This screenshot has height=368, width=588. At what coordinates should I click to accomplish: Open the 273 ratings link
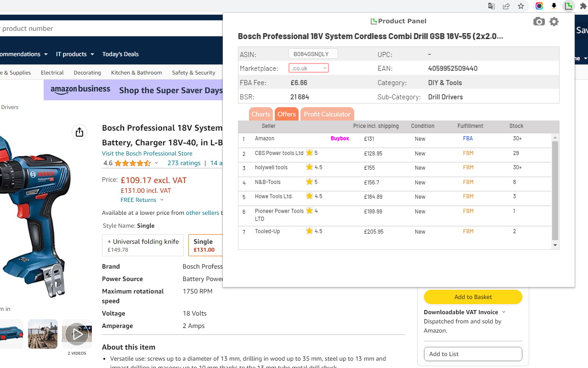pos(184,163)
